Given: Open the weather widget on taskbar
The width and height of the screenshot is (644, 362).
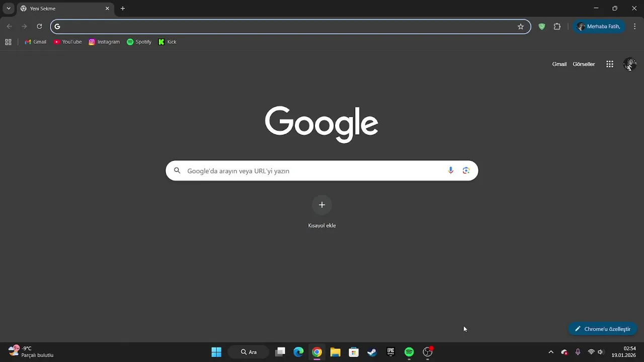Looking at the screenshot, I should click(x=31, y=352).
